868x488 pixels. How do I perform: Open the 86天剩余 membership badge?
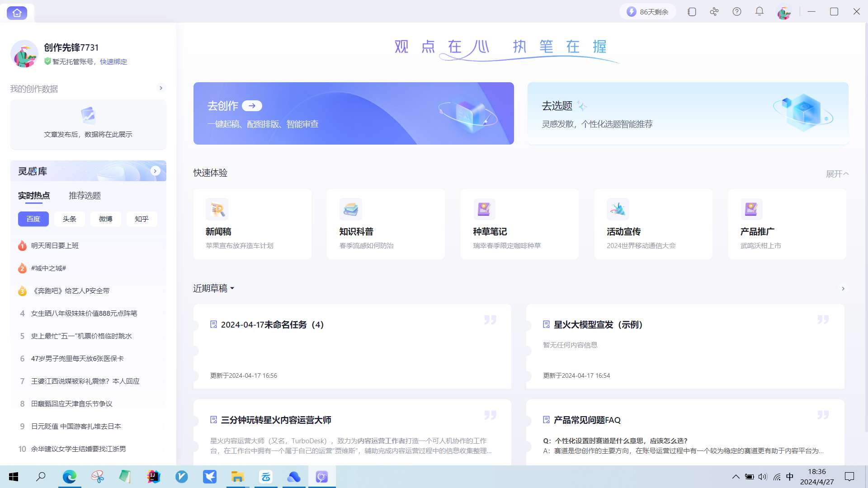pos(648,12)
